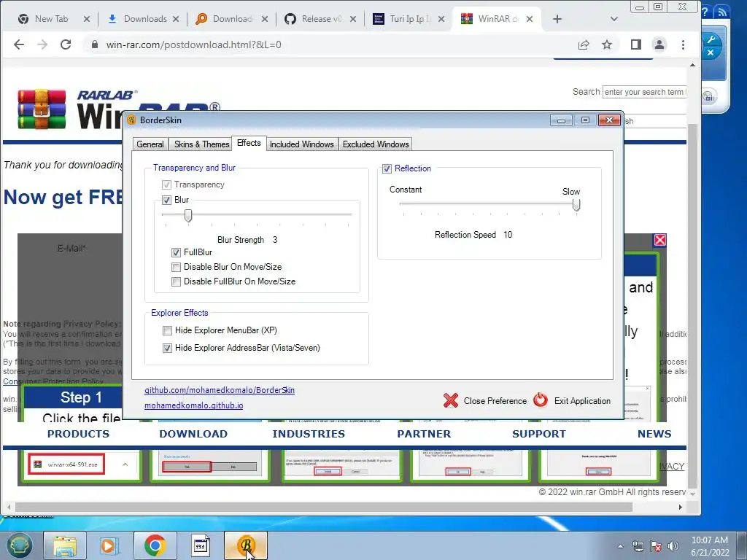This screenshot has height=560, width=747.
Task: Open the mohamedkomalo.github.io link
Action: click(194, 405)
